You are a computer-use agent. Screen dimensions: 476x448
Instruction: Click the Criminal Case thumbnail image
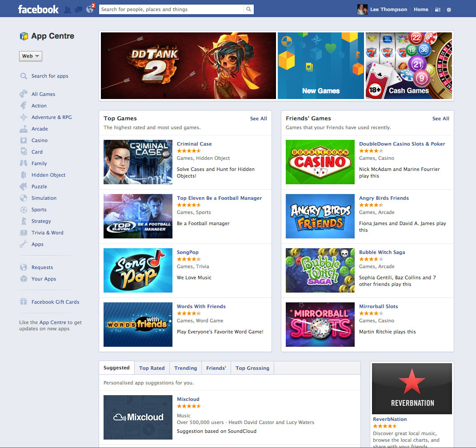[138, 162]
